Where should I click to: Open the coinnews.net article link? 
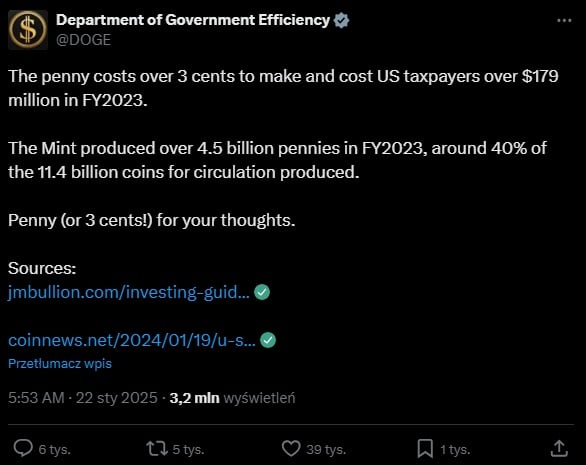(x=132, y=340)
